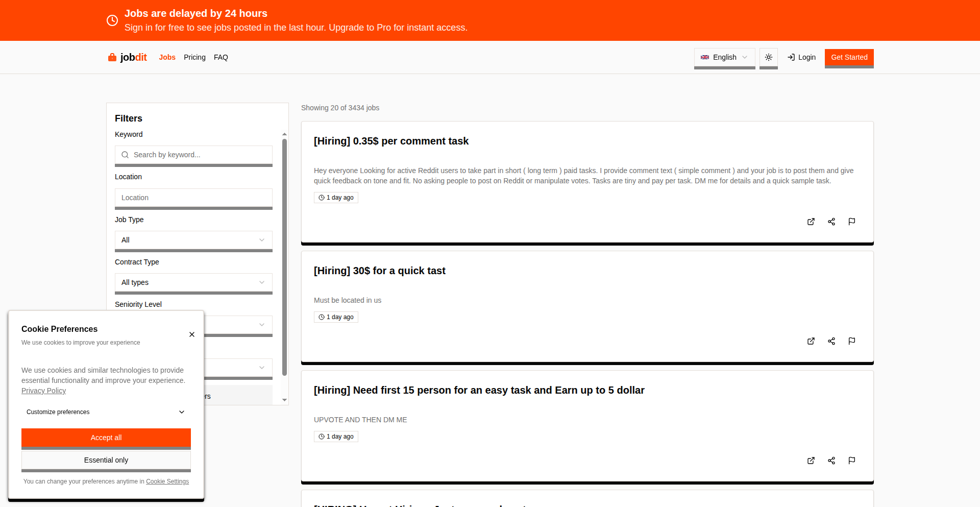This screenshot has height=507, width=980.
Task: Go to the Pricing page
Action: [194, 57]
